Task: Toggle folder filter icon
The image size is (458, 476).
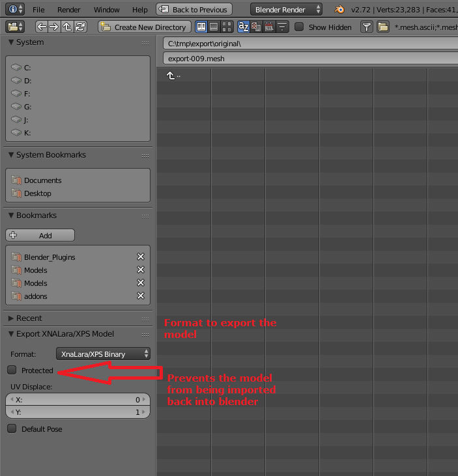Action: [383, 27]
